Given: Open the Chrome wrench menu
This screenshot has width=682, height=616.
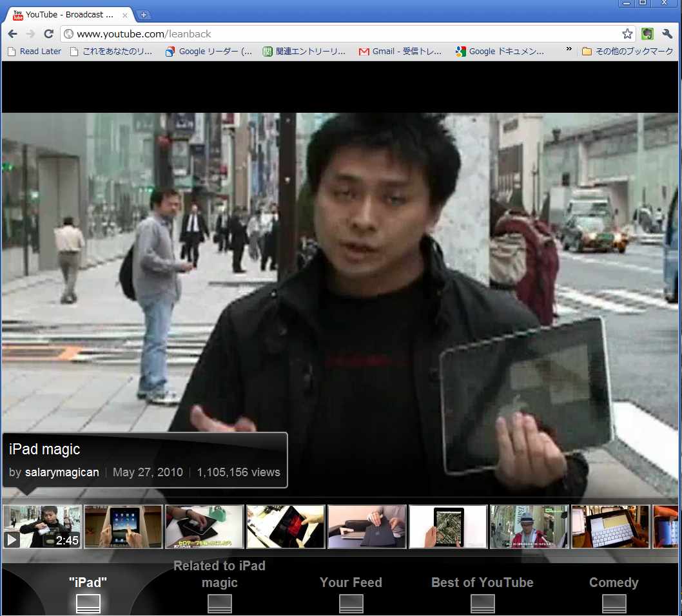Looking at the screenshot, I should click(667, 34).
